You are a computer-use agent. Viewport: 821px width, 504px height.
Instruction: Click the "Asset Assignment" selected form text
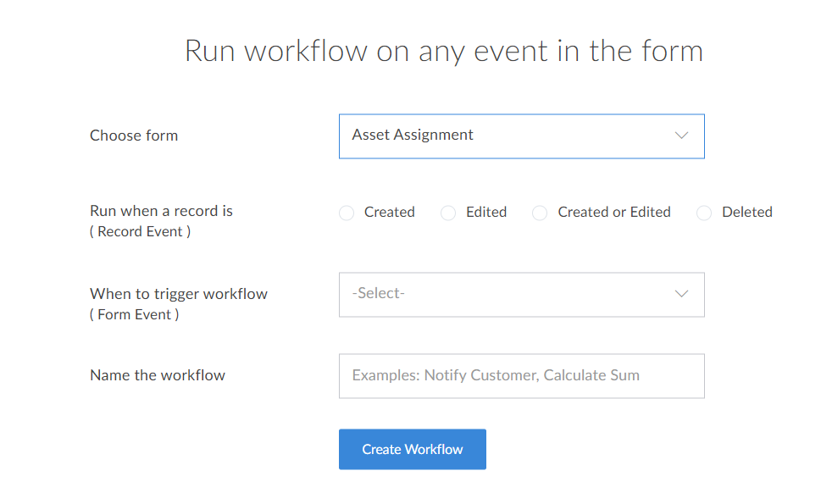(411, 135)
